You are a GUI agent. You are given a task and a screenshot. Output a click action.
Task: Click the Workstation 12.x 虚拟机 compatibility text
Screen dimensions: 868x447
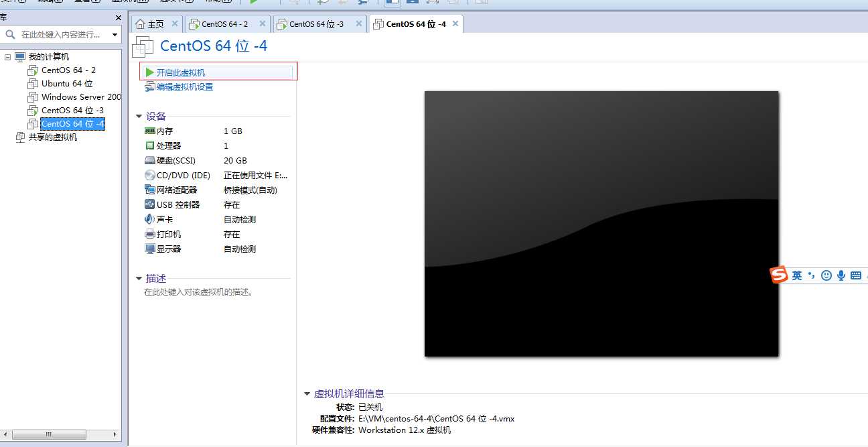pyautogui.click(x=405, y=430)
